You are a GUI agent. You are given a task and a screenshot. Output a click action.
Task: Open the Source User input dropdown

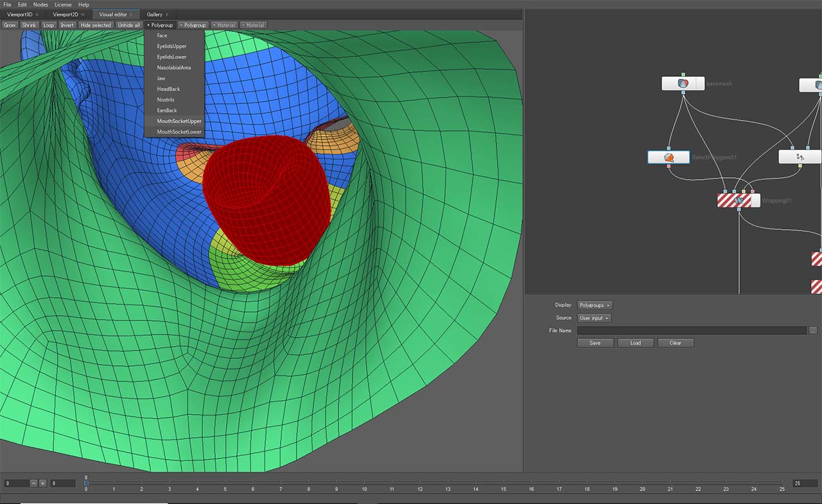click(x=594, y=318)
